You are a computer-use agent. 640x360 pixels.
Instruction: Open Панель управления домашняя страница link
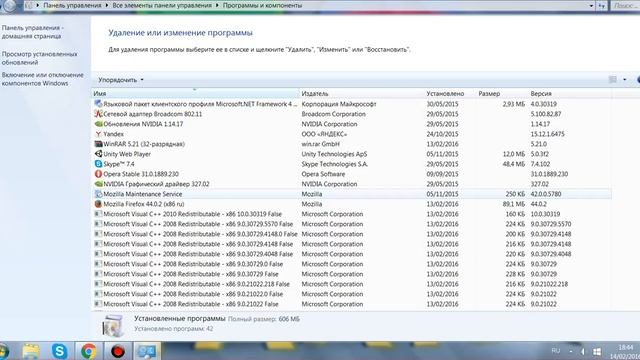[x=33, y=32]
